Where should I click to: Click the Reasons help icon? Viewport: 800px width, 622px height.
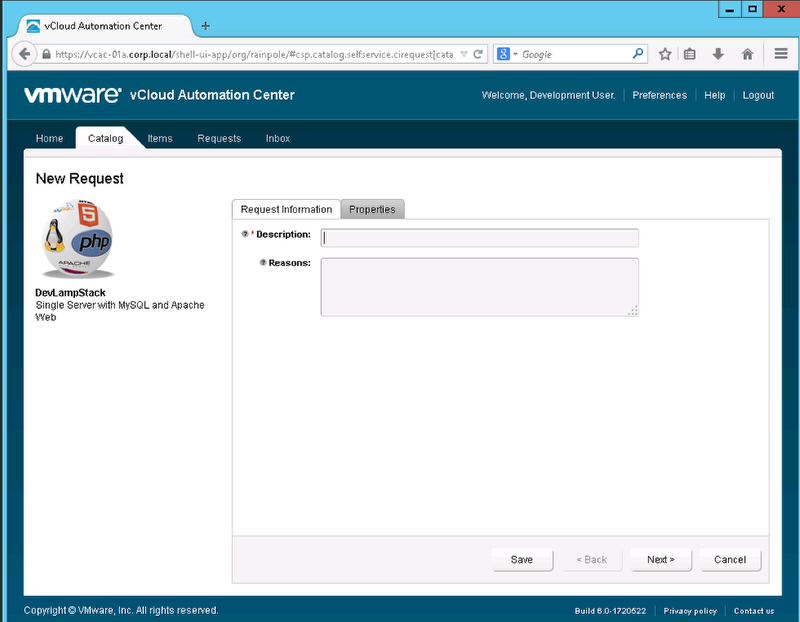point(263,263)
